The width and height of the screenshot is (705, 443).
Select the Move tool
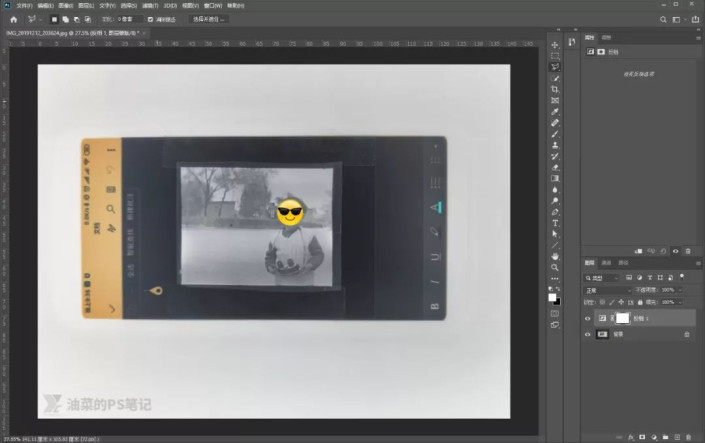[x=555, y=45]
